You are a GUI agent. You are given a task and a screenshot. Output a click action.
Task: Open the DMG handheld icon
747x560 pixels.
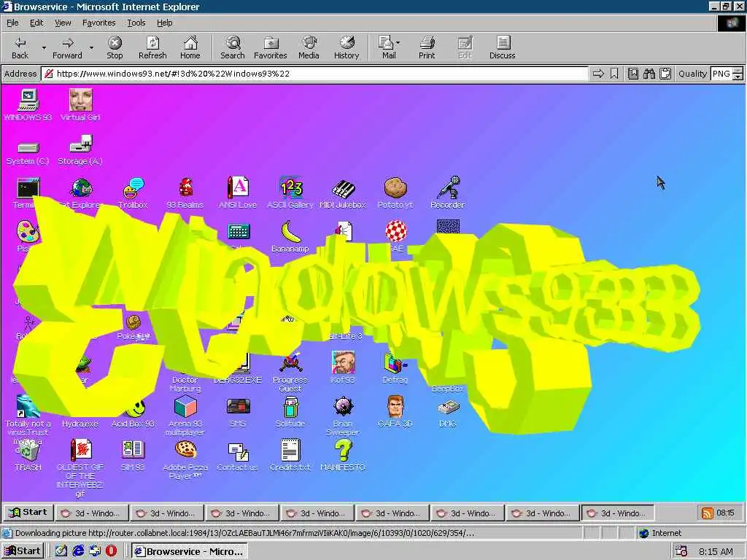(x=448, y=413)
